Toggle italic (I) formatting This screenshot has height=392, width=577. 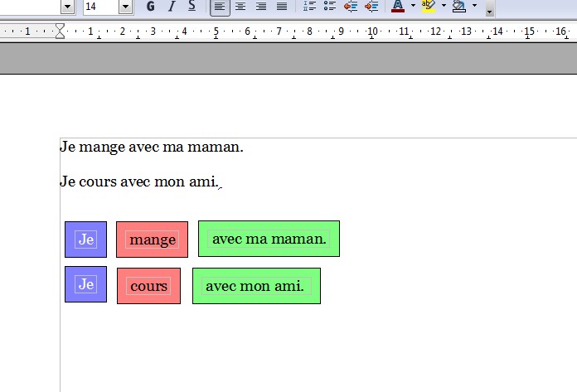click(x=172, y=7)
